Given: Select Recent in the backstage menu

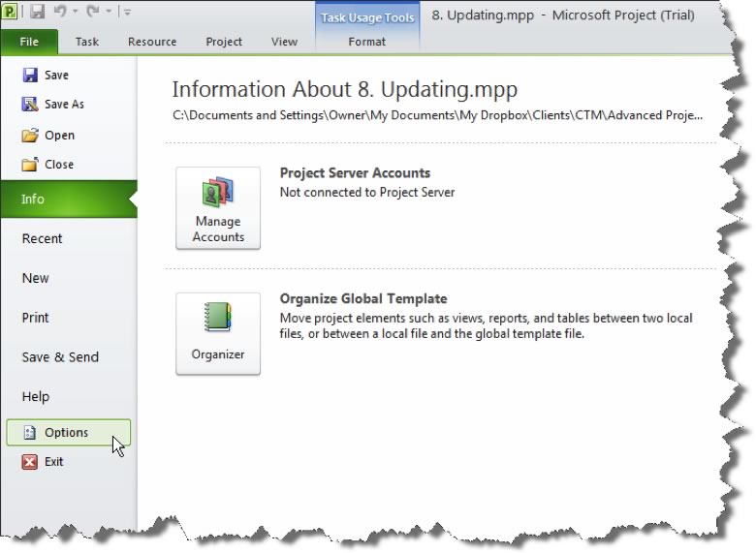Looking at the screenshot, I should pos(42,238).
